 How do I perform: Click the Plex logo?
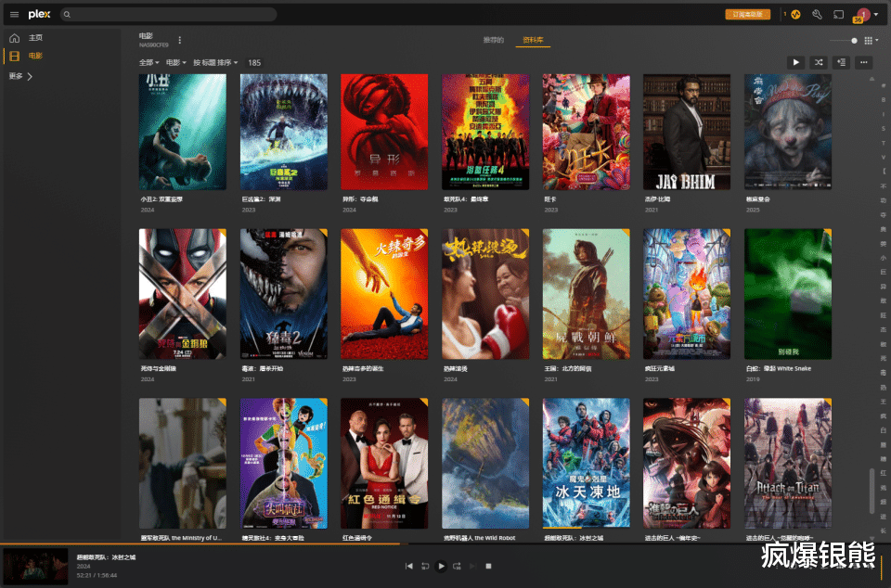[x=39, y=14]
